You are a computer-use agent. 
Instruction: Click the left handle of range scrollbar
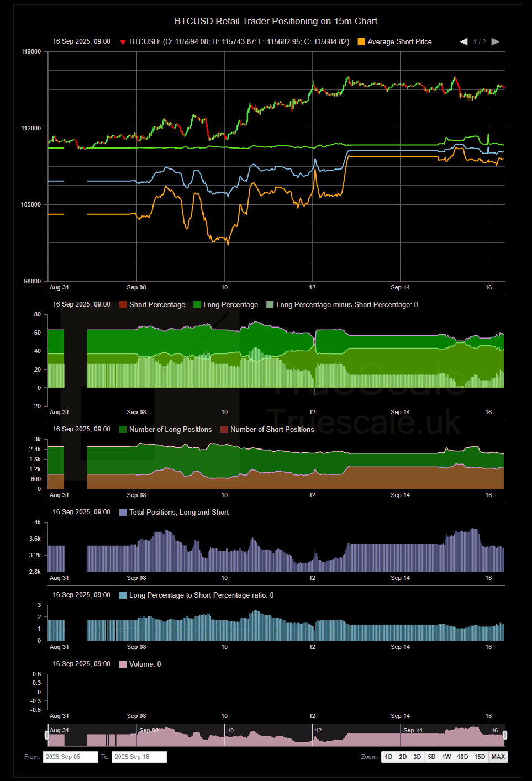47,735
